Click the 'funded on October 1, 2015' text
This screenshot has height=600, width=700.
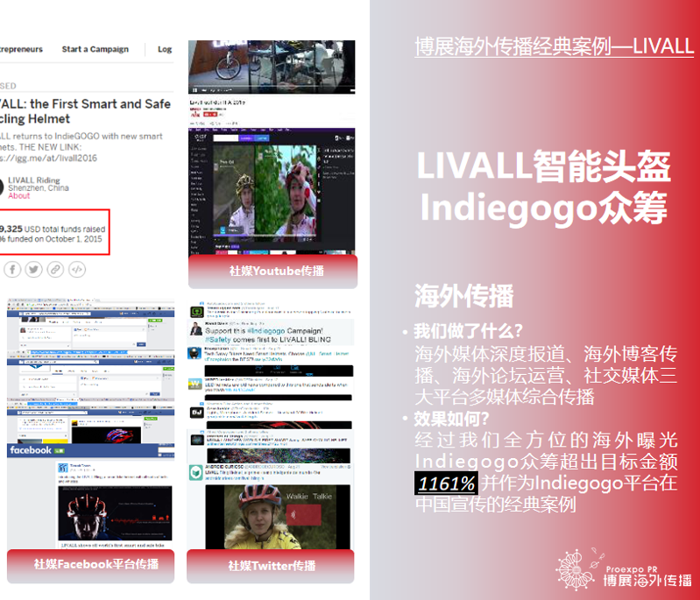tap(54, 239)
